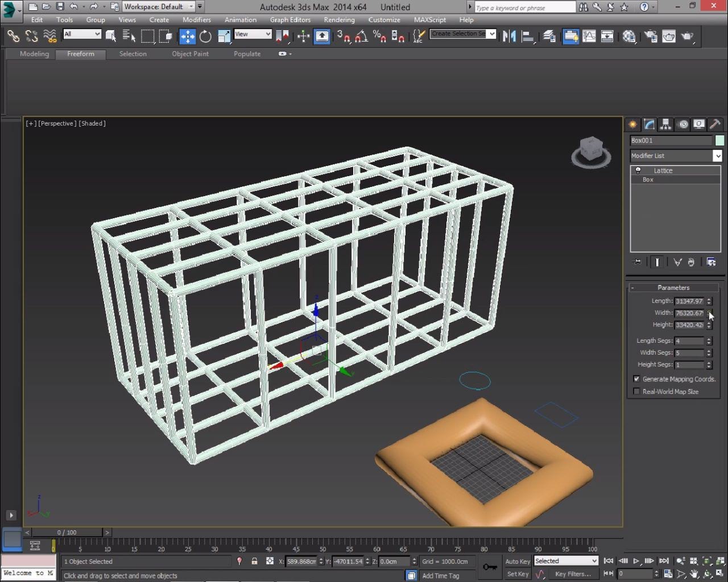Open selection filter dropdown showing All

coord(82,34)
